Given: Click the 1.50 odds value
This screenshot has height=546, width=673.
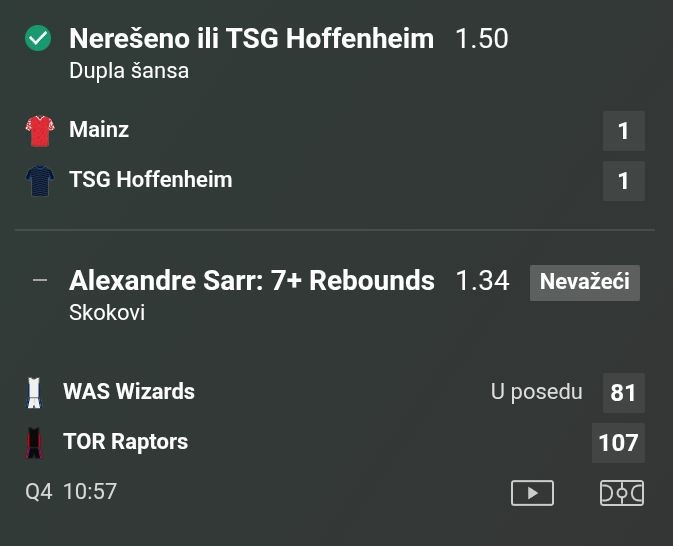Looking at the screenshot, I should coord(481,39).
